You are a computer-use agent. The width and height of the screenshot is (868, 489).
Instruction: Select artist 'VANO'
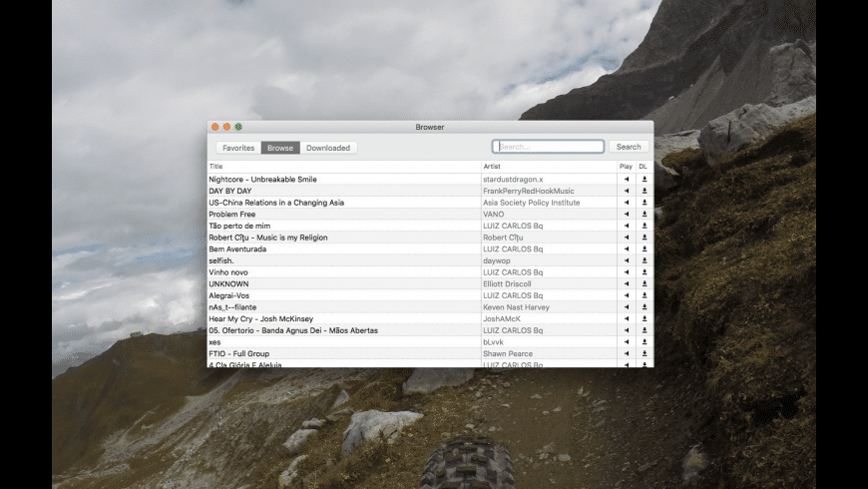point(493,214)
